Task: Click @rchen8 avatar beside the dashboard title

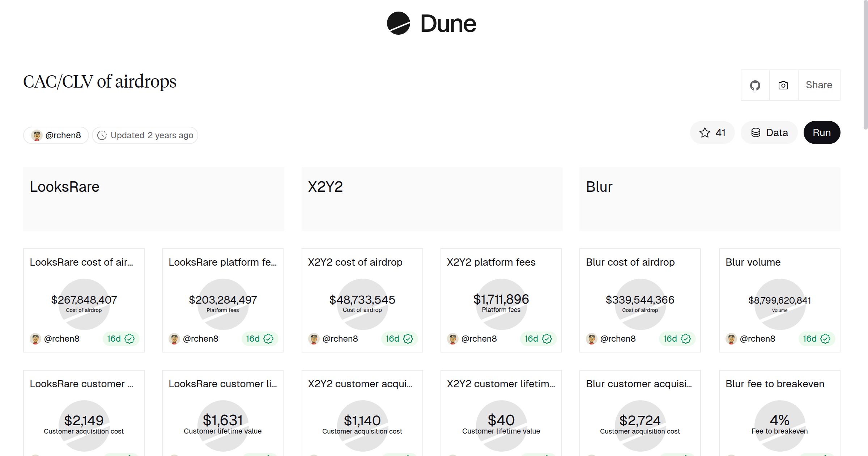Action: click(x=37, y=135)
